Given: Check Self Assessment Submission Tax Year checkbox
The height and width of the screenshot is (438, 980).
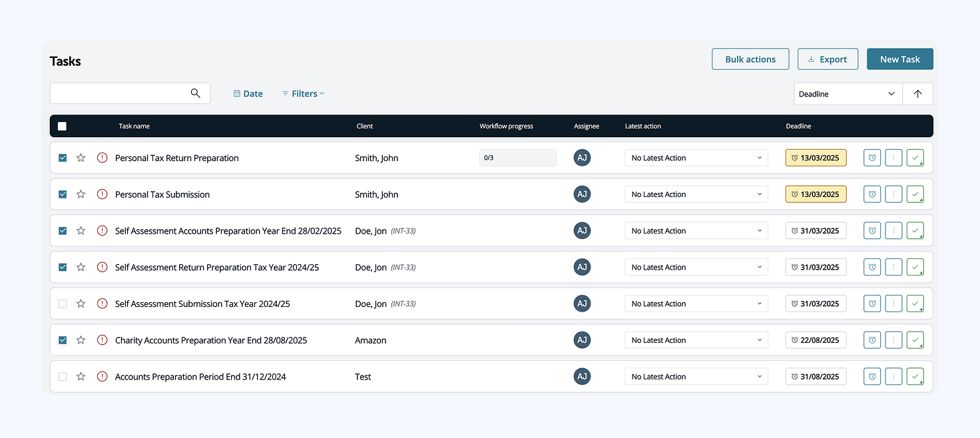Looking at the screenshot, I should 63,304.
